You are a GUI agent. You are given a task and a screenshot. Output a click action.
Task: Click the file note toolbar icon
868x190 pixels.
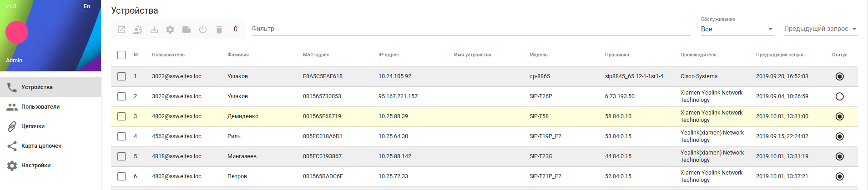187,30
